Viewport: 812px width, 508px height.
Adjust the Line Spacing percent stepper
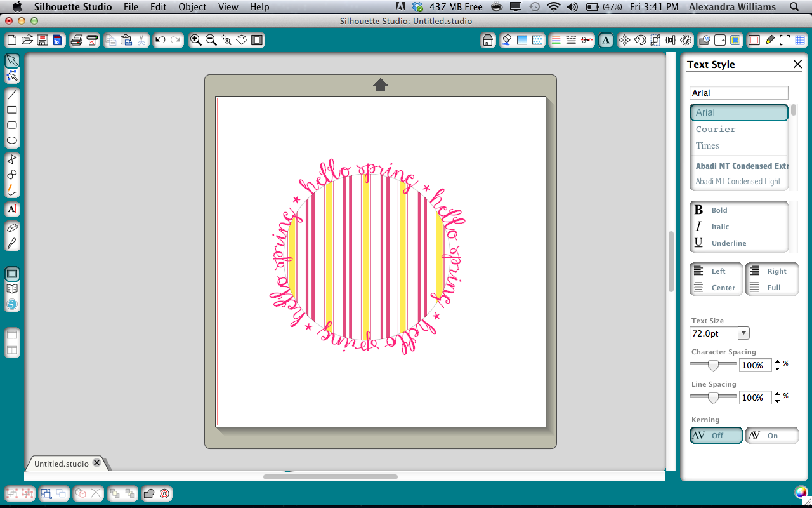point(778,398)
